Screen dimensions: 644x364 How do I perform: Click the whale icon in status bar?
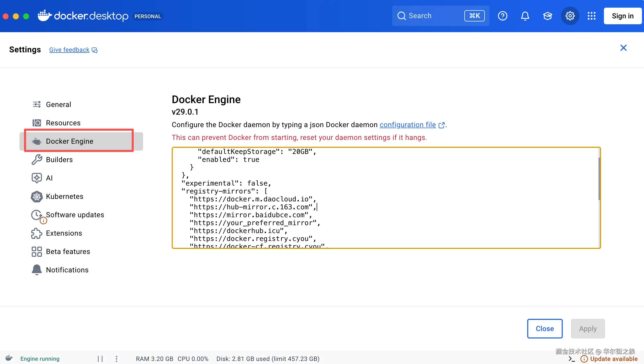[x=9, y=358]
